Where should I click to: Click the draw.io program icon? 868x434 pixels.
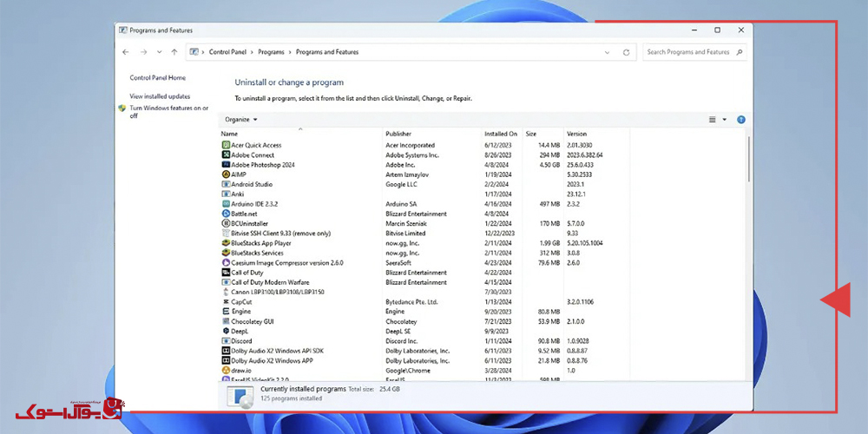(226, 371)
